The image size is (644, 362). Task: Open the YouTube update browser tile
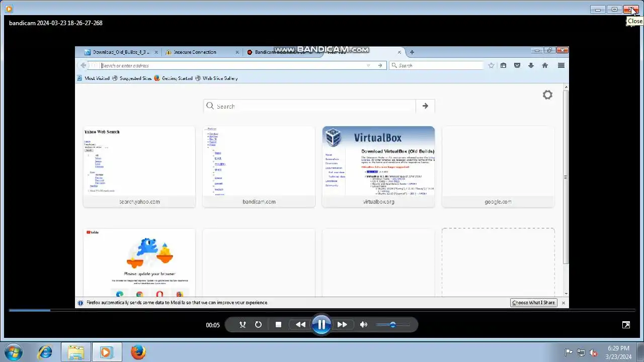[139, 263]
